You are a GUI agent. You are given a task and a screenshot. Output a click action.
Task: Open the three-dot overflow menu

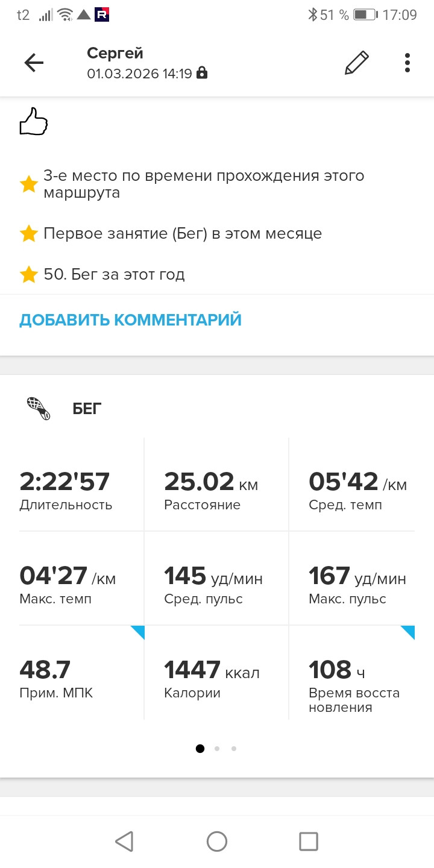407,63
